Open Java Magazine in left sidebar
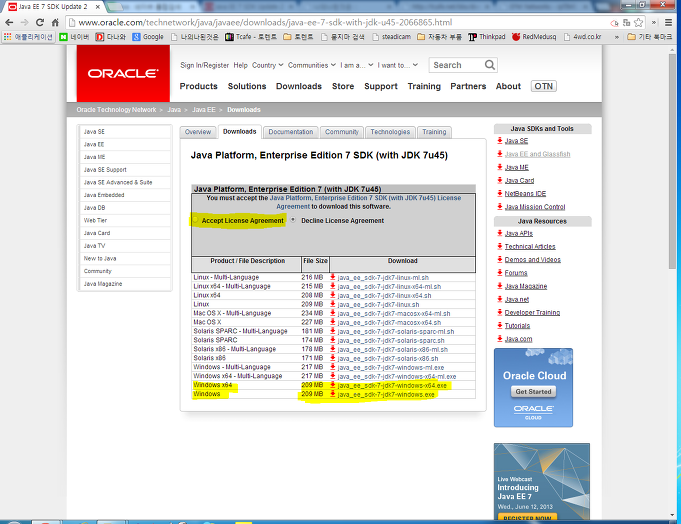 coord(103,284)
